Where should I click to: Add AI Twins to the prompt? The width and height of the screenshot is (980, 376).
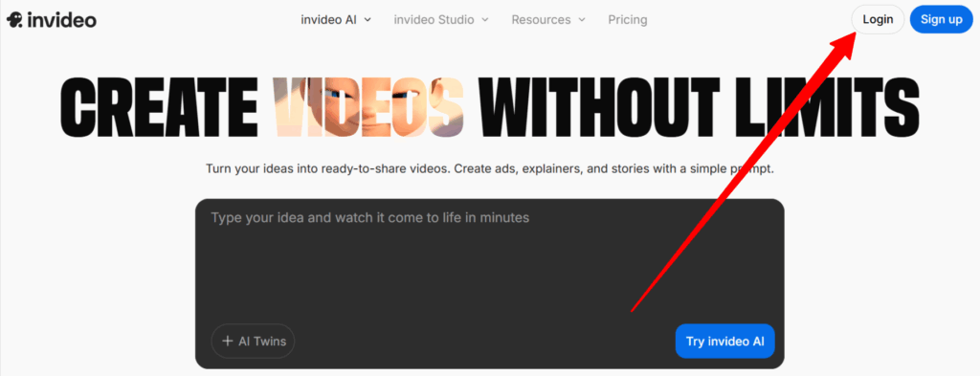pyautogui.click(x=253, y=341)
